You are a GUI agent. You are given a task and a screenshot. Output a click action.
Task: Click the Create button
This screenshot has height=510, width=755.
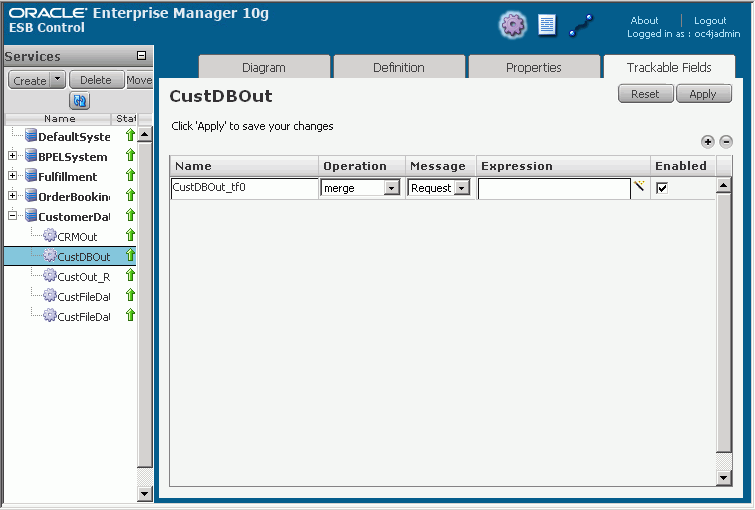(30, 80)
